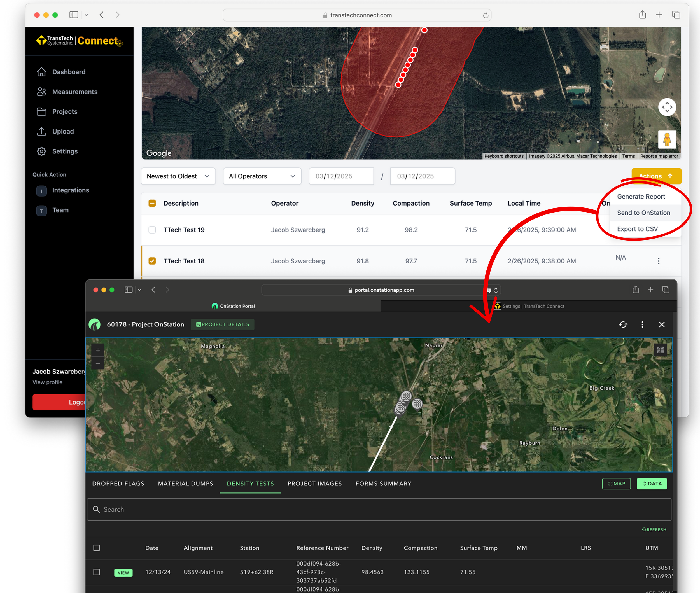Toggle select-all checkbox in measurements table header
The height and width of the screenshot is (593, 700).
click(152, 203)
